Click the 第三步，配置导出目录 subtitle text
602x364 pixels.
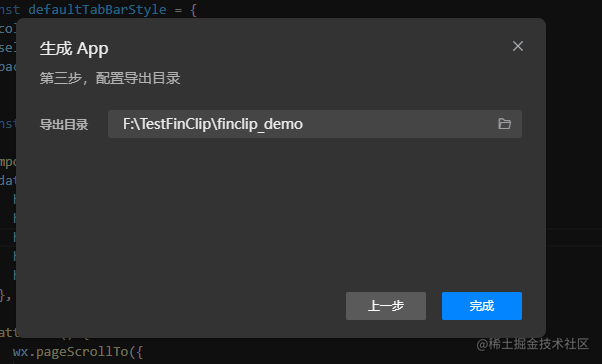110,78
